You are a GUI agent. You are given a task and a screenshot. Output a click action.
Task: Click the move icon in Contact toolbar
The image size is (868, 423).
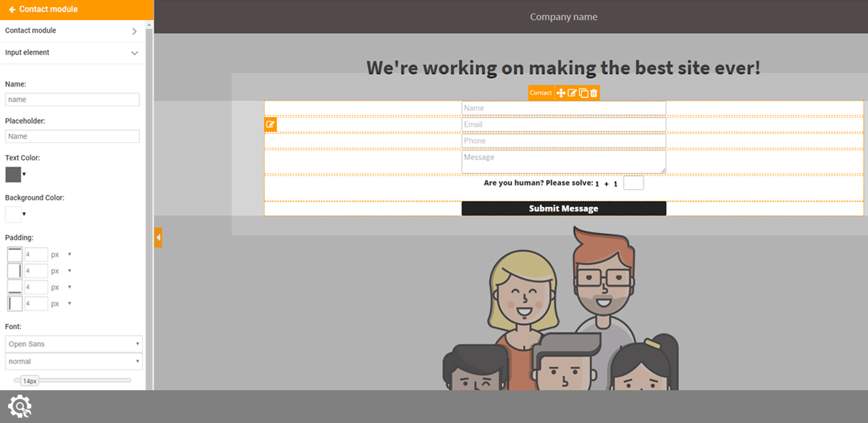pos(561,93)
